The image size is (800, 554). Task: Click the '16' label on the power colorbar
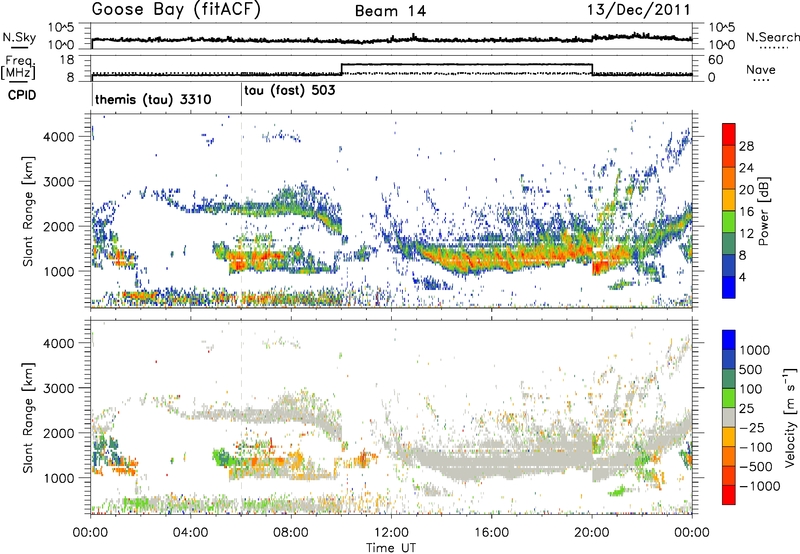[746, 212]
